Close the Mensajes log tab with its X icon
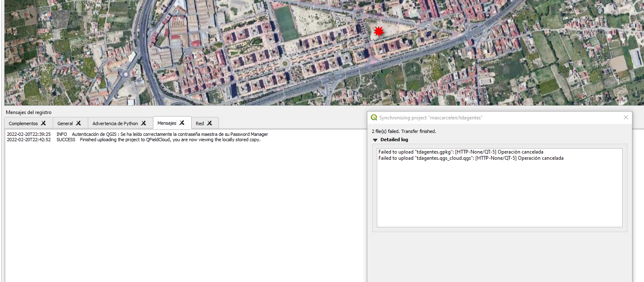 point(183,123)
